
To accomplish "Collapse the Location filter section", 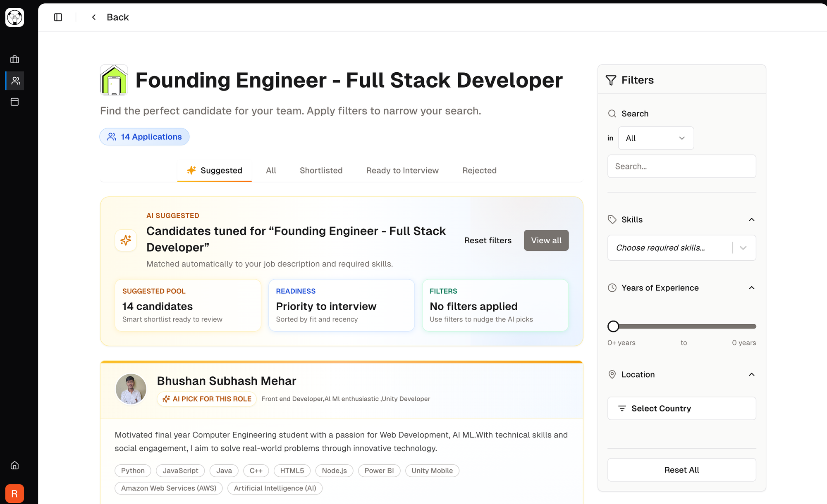I will (x=751, y=375).
